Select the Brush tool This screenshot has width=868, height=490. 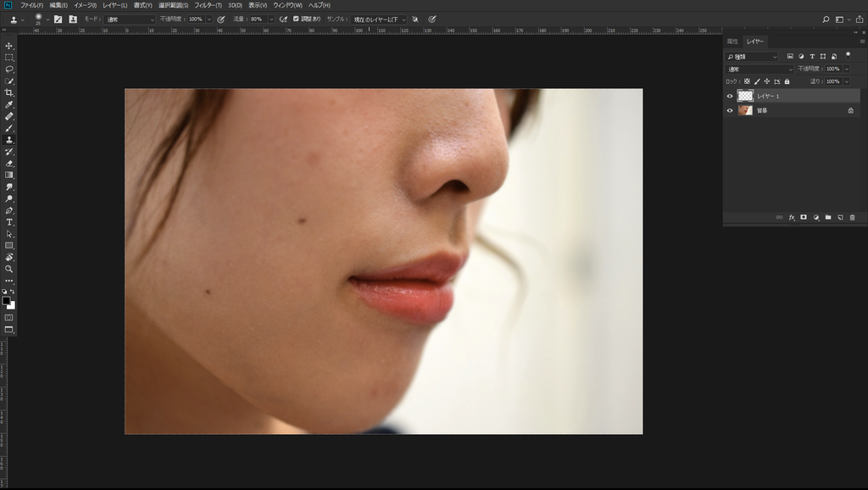click(x=8, y=129)
